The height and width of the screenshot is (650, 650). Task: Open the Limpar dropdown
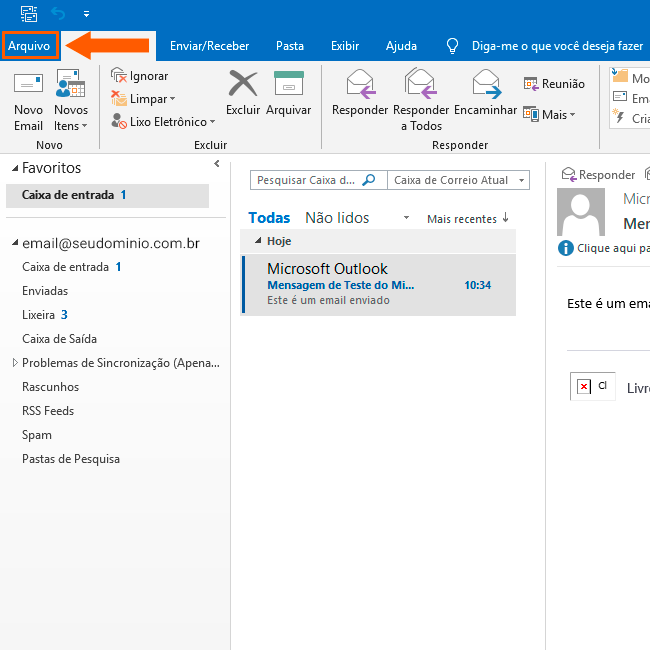click(143, 99)
